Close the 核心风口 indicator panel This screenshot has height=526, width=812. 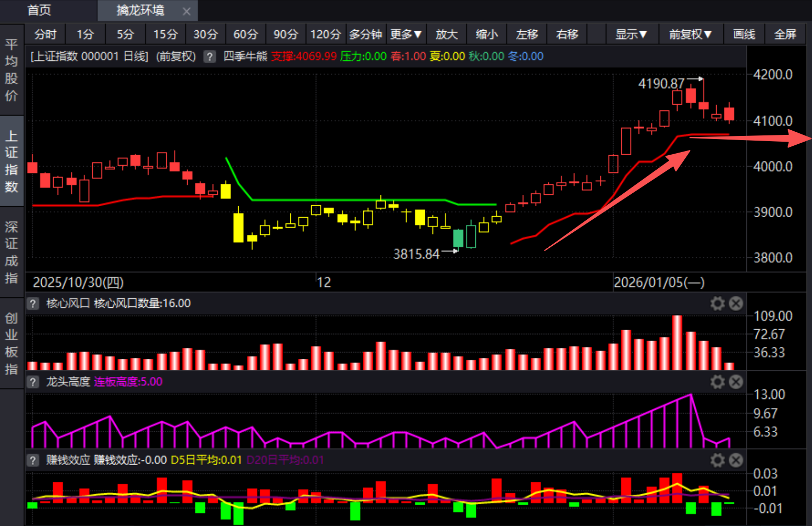[x=736, y=304]
